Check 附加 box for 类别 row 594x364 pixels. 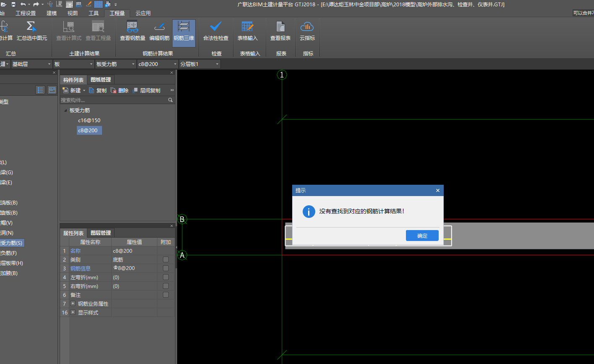(x=166, y=259)
